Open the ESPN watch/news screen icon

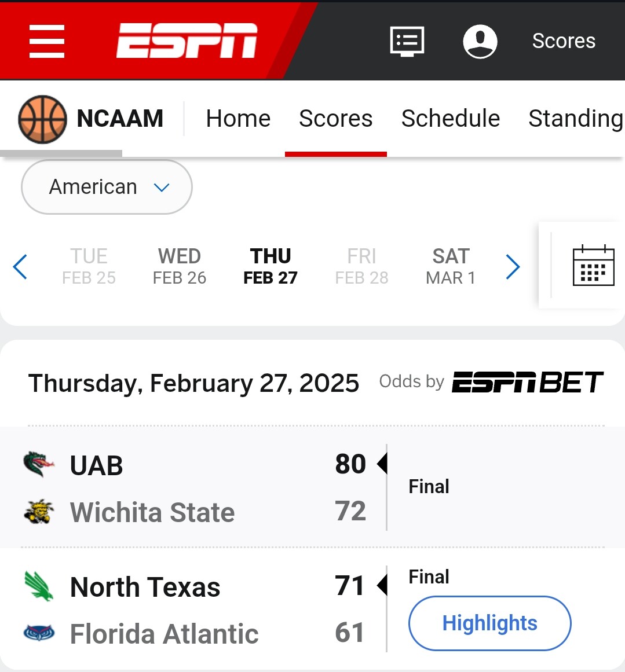pos(407,41)
